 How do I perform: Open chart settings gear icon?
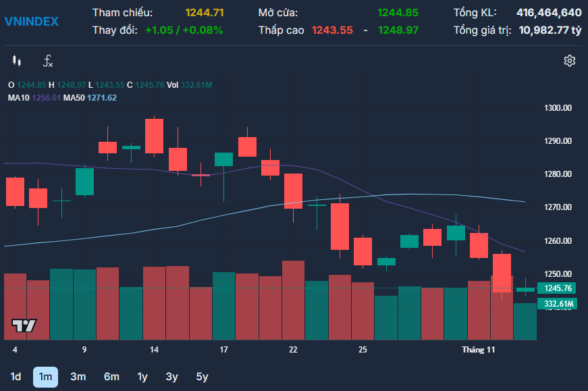[x=569, y=61]
